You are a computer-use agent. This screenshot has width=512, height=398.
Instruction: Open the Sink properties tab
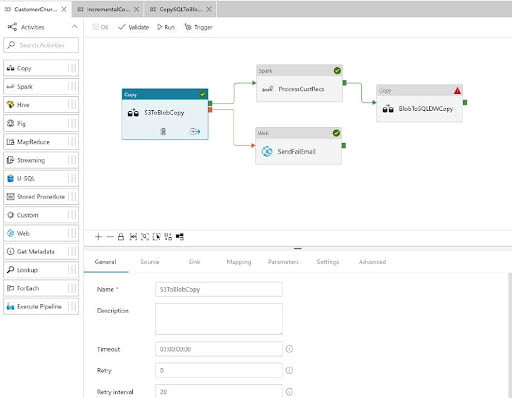[x=194, y=262]
